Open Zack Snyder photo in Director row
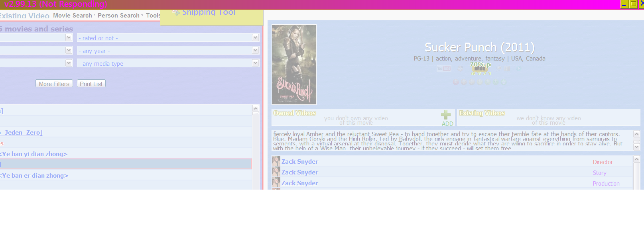The height and width of the screenshot is (239, 644). tap(276, 161)
